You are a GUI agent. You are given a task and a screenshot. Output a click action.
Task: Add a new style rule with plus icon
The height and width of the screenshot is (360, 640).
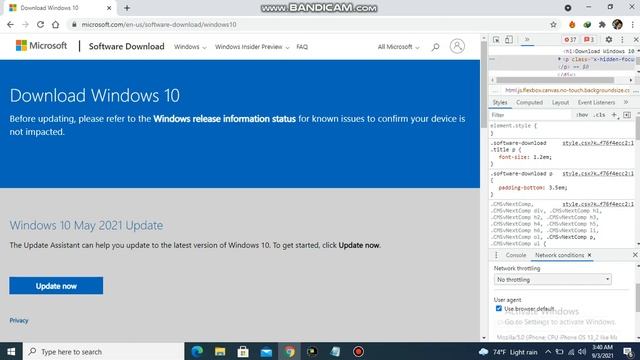pyautogui.click(x=614, y=115)
